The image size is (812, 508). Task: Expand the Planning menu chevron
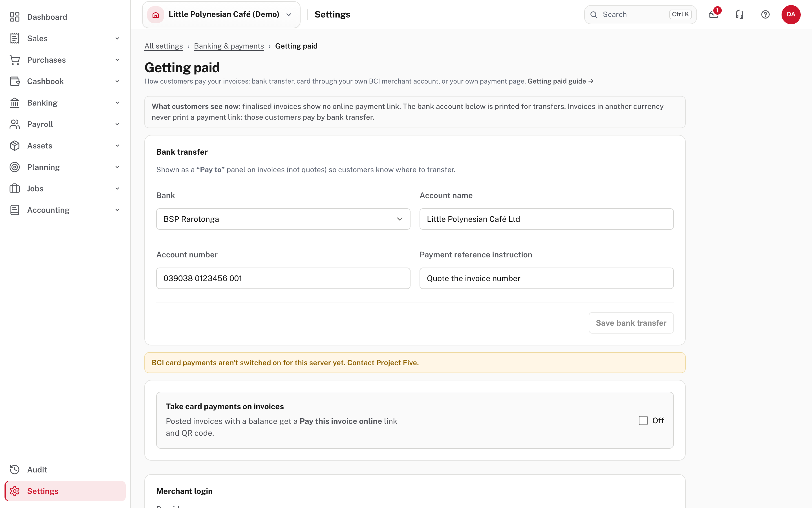tap(117, 167)
